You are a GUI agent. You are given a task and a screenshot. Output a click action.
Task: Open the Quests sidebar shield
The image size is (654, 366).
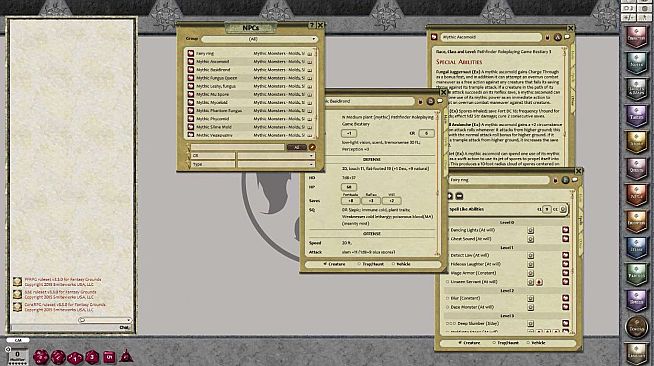[636, 169]
